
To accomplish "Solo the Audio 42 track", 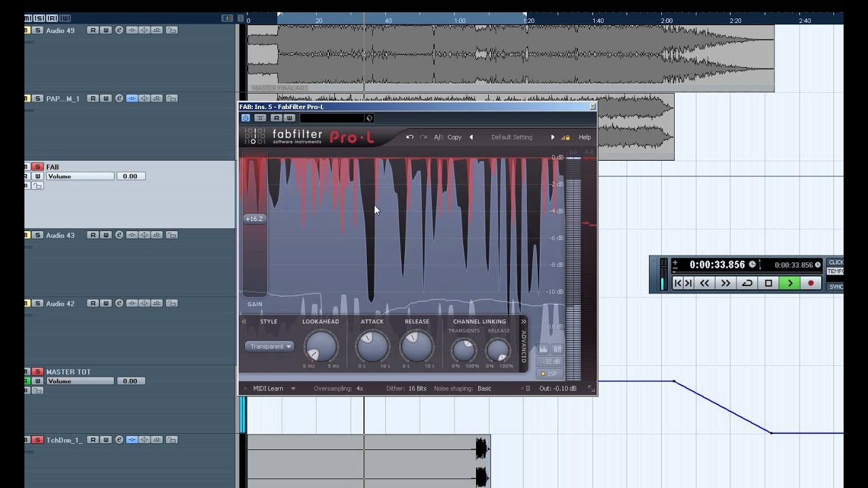I will click(x=38, y=304).
